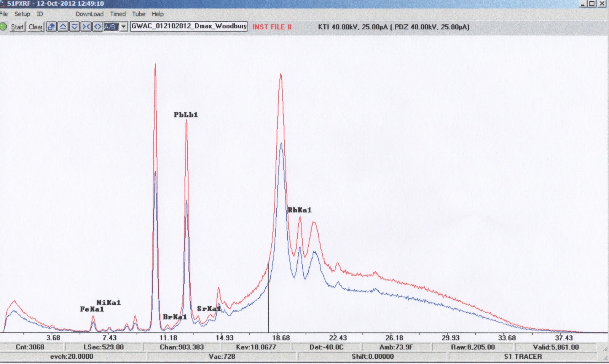The width and height of the screenshot is (609, 364).
Task: Select the horizontal compress zoom icon
Action: (x=86, y=27)
